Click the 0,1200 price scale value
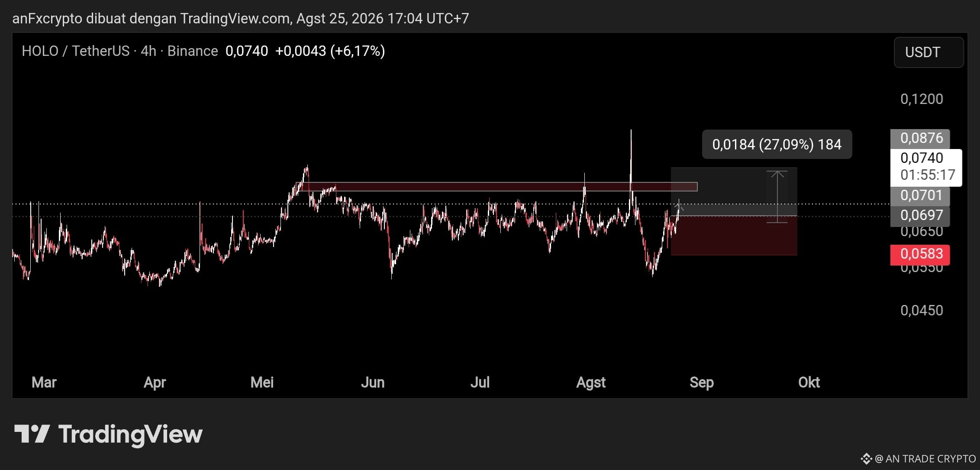980x470 pixels. pyautogui.click(x=922, y=99)
